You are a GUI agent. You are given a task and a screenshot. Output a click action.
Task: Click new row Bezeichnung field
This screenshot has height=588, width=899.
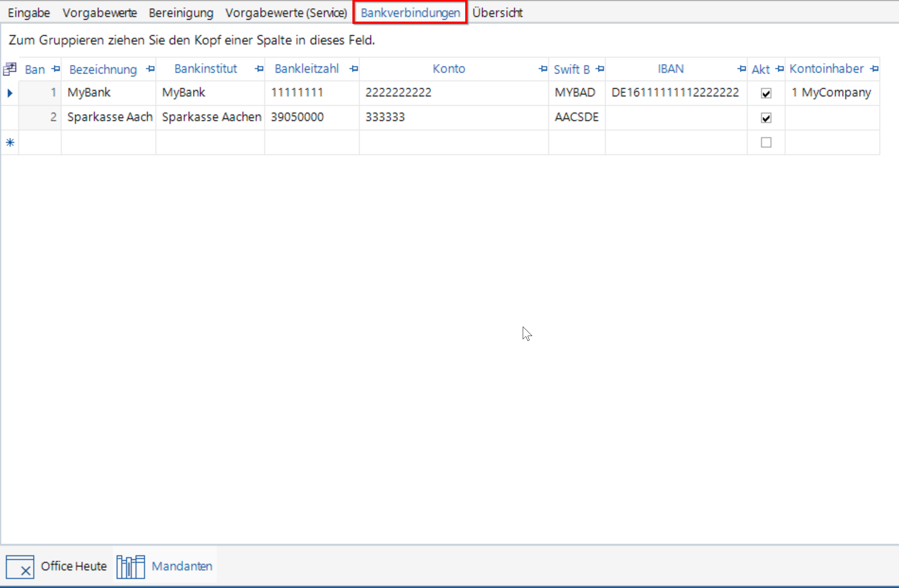(109, 142)
